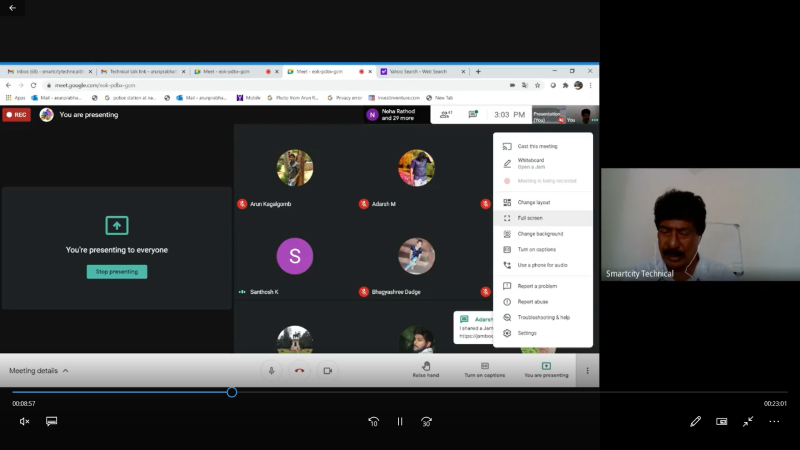The height and width of the screenshot is (450, 800).
Task: Open Apps bookmark shortcut
Action: (x=15, y=97)
